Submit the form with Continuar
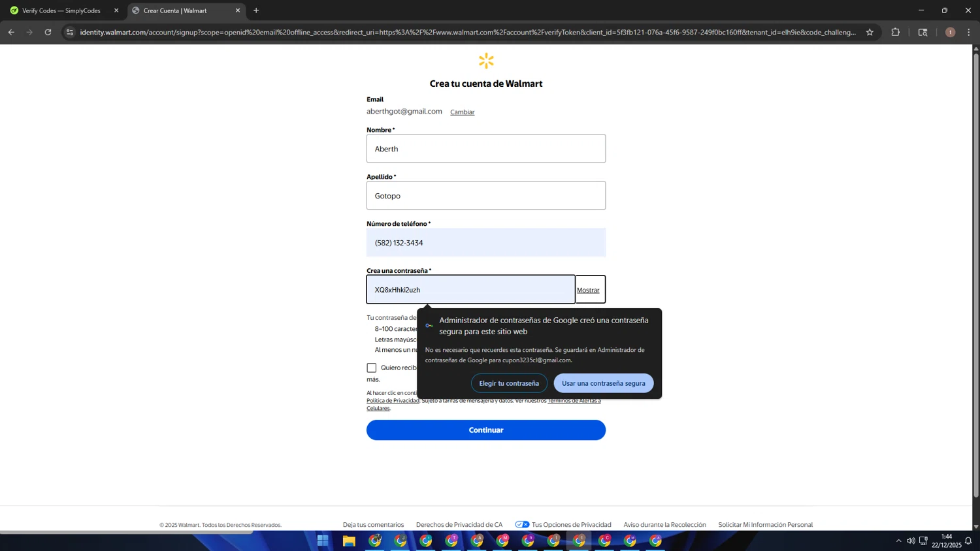The image size is (980, 551). click(486, 430)
